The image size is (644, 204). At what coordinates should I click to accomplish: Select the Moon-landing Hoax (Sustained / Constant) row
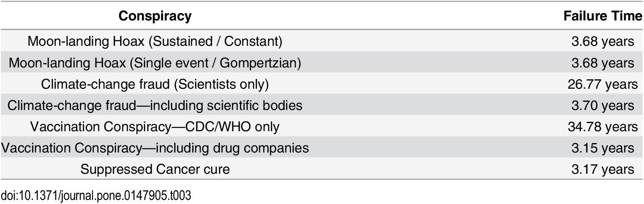click(322, 41)
